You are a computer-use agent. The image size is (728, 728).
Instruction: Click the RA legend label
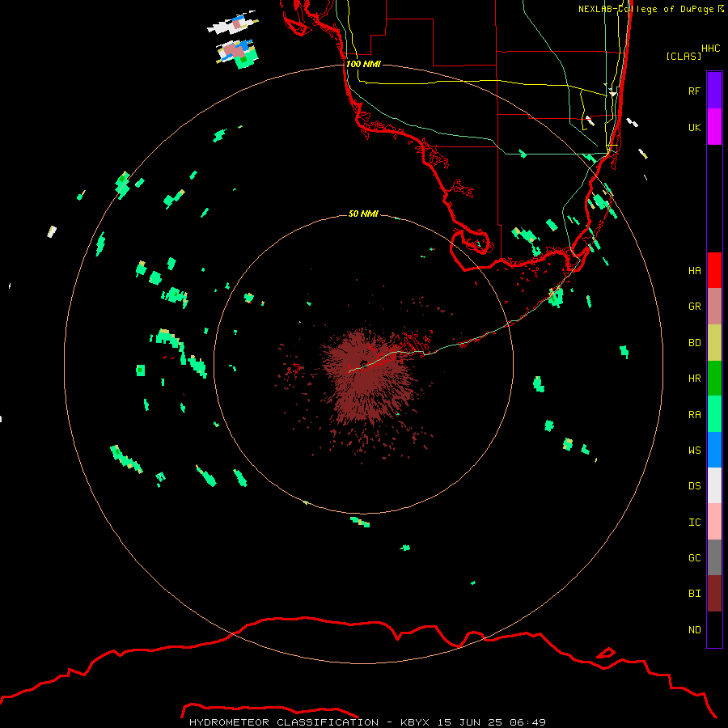click(x=694, y=415)
